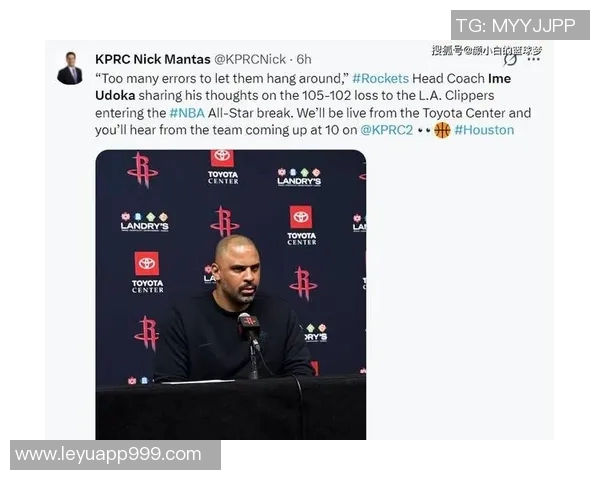Open the @KPRC2 mention

click(x=386, y=130)
